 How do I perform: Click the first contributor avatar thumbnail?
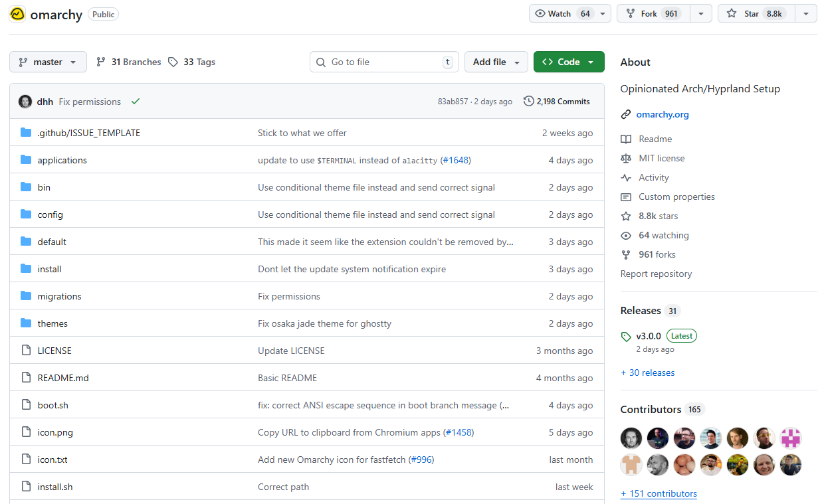631,438
